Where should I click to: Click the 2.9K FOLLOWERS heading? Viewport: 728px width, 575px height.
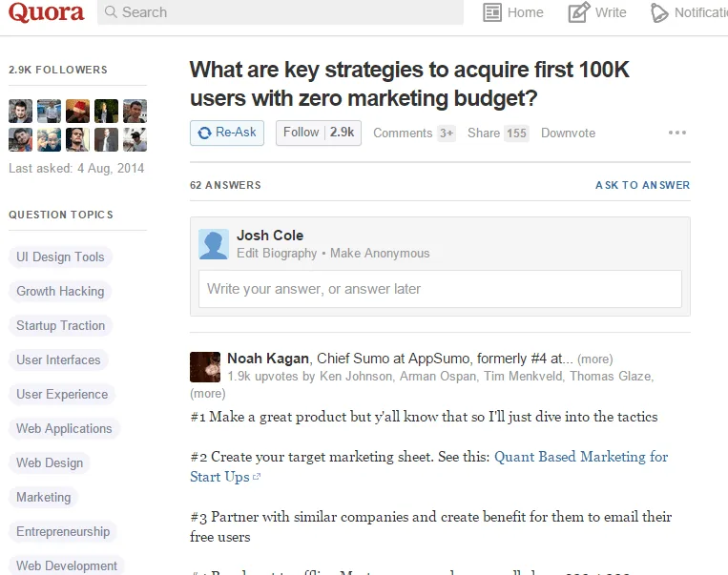tap(58, 70)
